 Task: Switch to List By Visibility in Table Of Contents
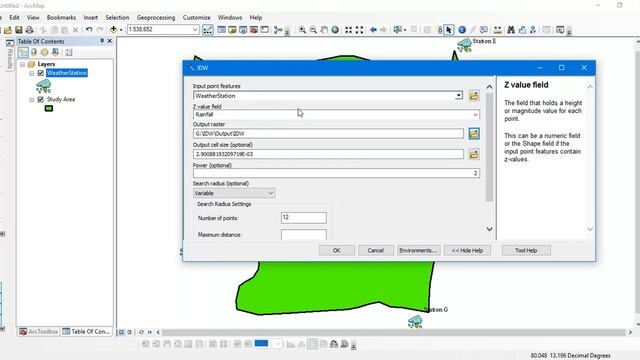tap(44, 52)
